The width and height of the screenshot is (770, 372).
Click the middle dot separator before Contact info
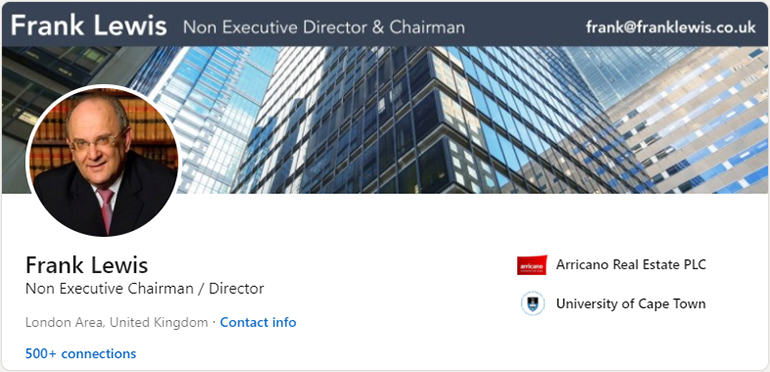[214, 322]
